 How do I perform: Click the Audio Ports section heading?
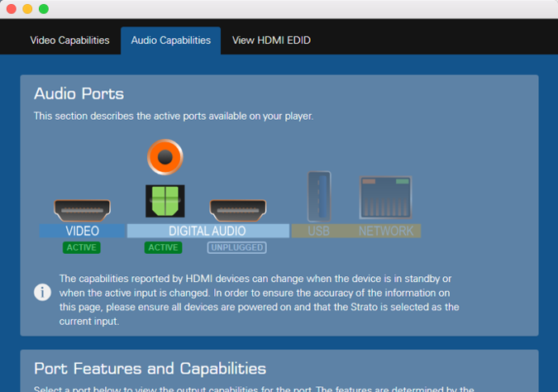[x=79, y=94]
